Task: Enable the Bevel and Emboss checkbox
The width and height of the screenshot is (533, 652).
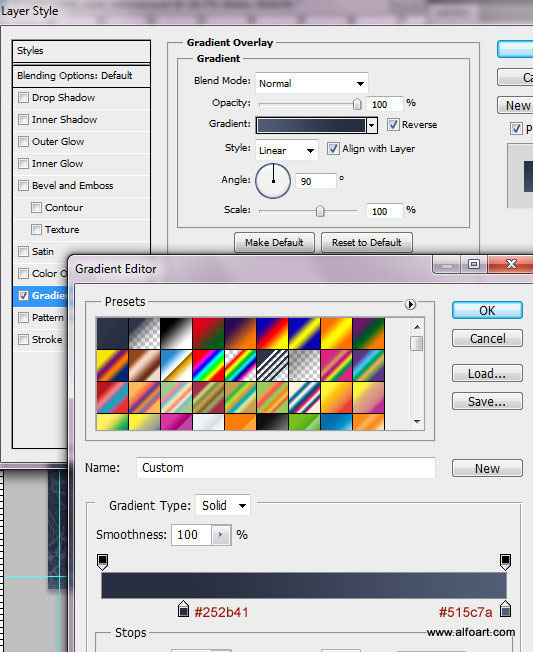Action: pos(23,185)
